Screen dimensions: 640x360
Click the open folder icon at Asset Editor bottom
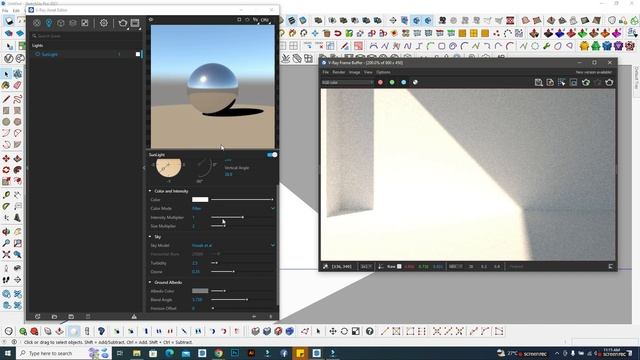(54, 316)
